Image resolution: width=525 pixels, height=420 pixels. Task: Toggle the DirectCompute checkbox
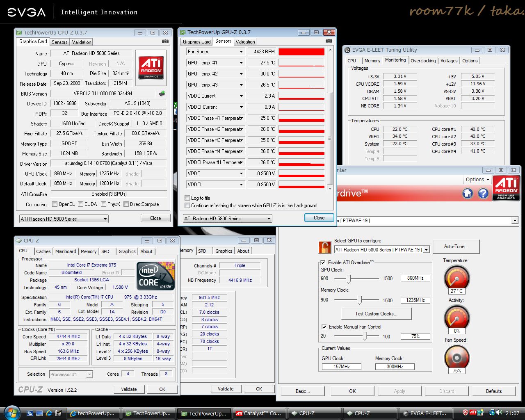pos(126,204)
